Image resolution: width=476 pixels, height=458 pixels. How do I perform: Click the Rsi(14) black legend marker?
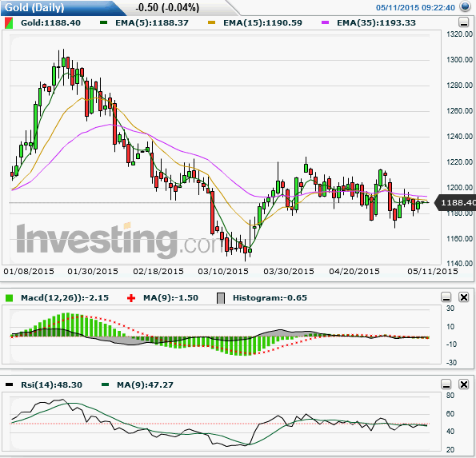(10, 385)
